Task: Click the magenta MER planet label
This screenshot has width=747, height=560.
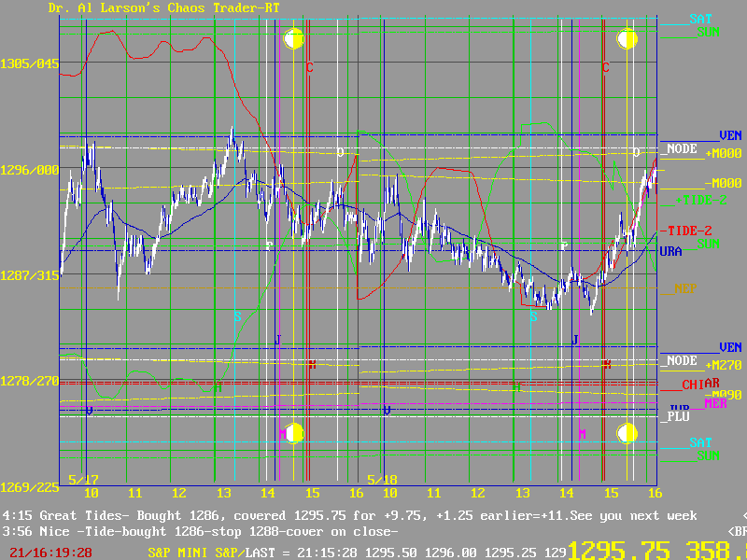Action: (x=715, y=403)
